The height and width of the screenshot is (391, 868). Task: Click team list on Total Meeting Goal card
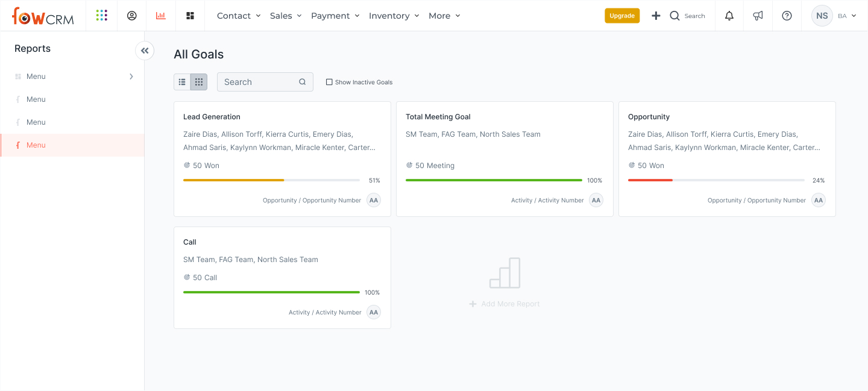point(473,134)
